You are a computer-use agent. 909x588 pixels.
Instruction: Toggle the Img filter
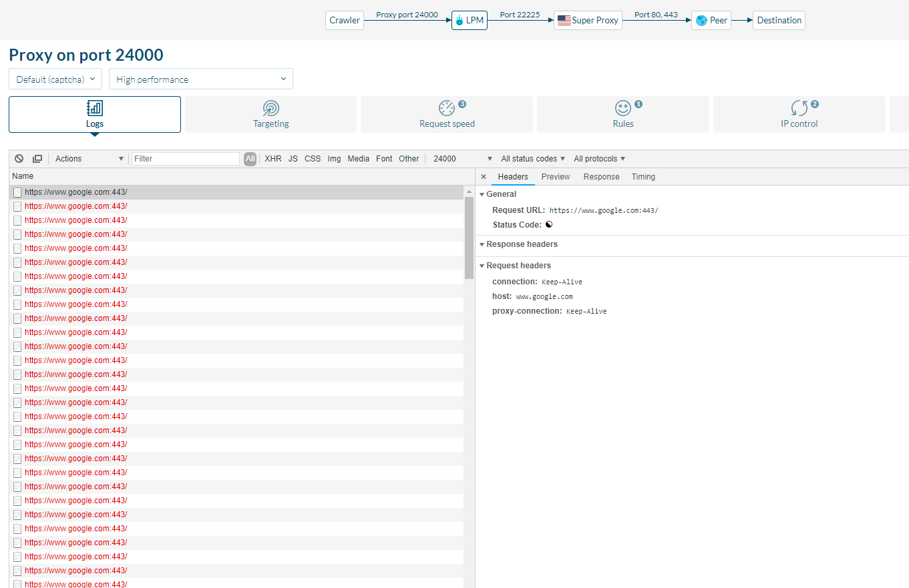(335, 159)
